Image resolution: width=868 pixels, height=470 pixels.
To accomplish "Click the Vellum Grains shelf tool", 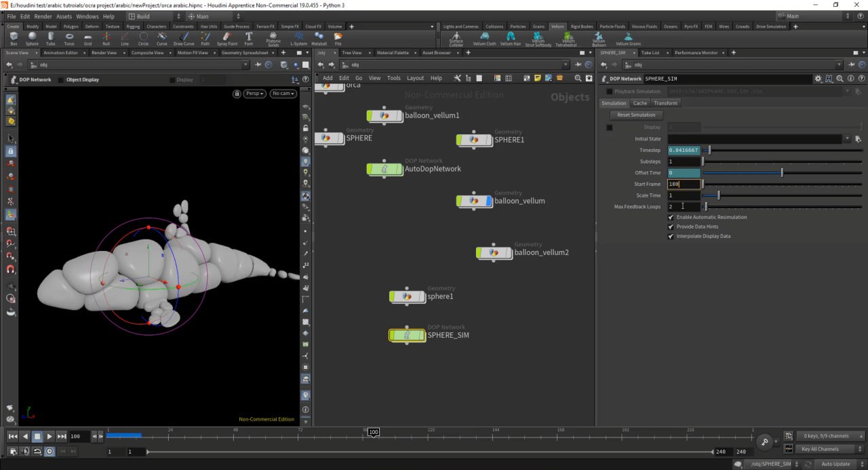I will click(x=628, y=38).
